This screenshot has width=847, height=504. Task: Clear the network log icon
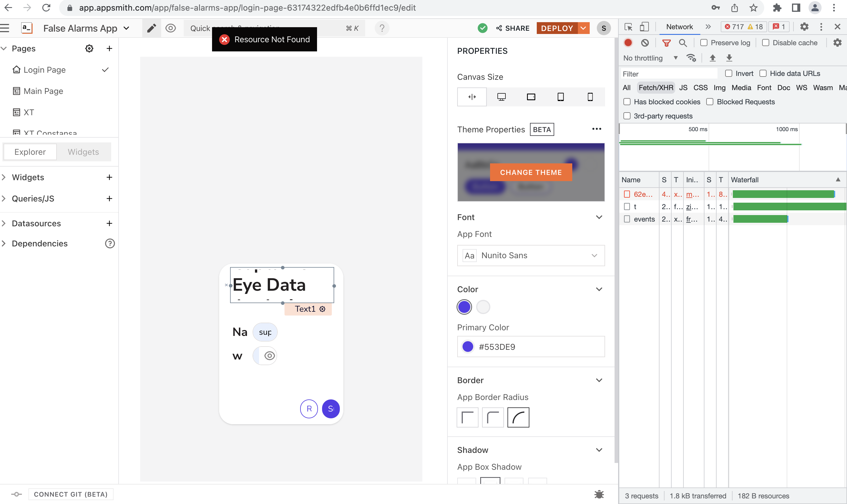[x=645, y=43]
